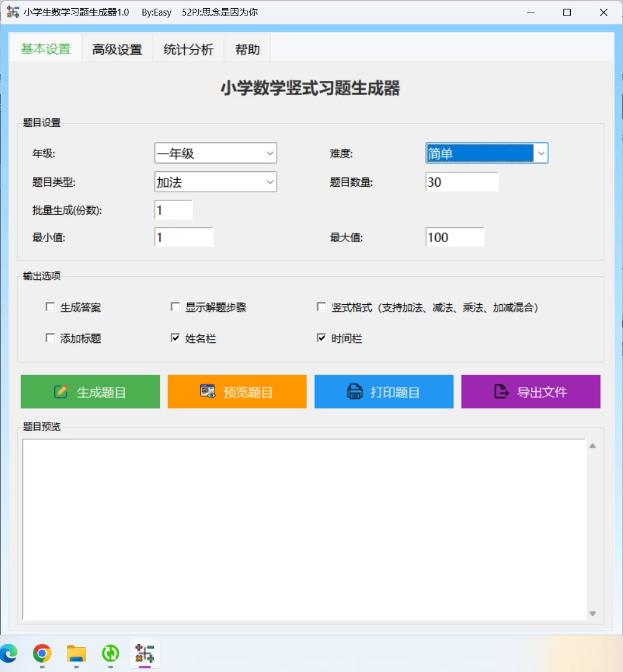Open the 题目类型 dropdown showing 加法
The width and height of the screenshot is (623, 672).
(216, 182)
